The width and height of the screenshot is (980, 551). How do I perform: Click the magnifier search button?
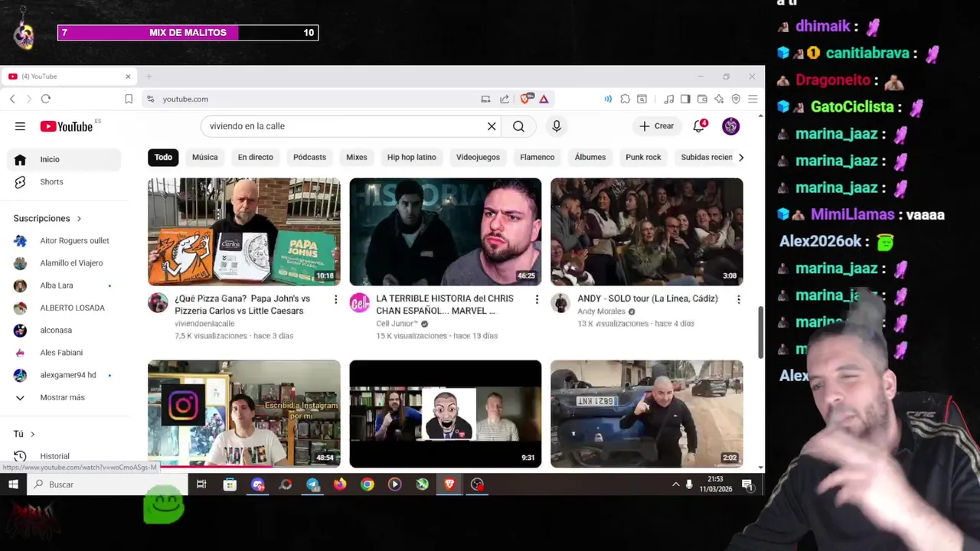518,126
